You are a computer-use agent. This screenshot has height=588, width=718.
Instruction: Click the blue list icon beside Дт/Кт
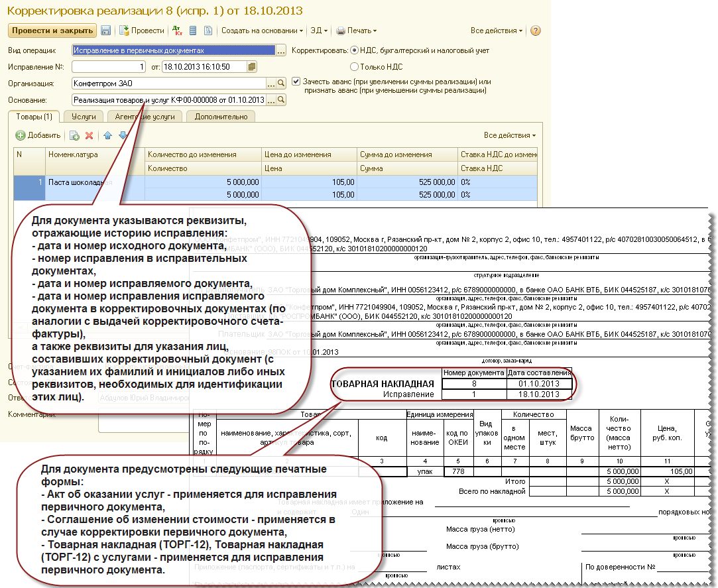(x=193, y=30)
